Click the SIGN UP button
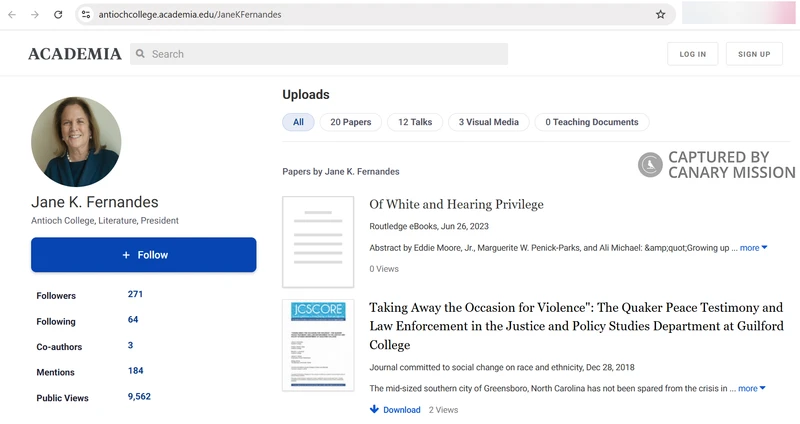Image resolution: width=800 pixels, height=424 pixels. (x=754, y=54)
